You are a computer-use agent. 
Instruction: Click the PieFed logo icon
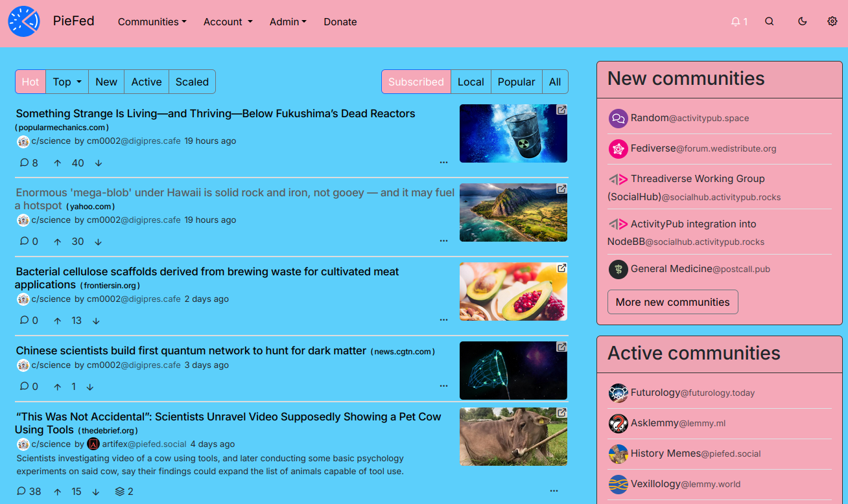coord(24,21)
